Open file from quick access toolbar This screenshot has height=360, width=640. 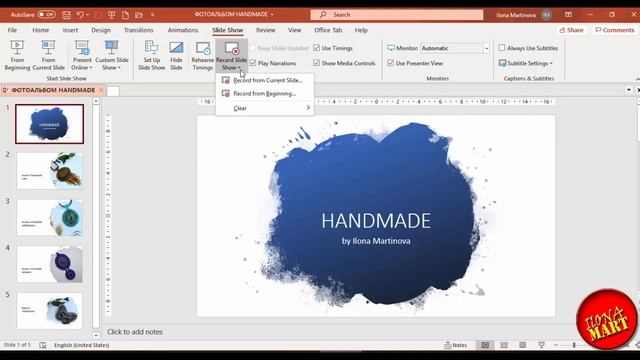139,15
